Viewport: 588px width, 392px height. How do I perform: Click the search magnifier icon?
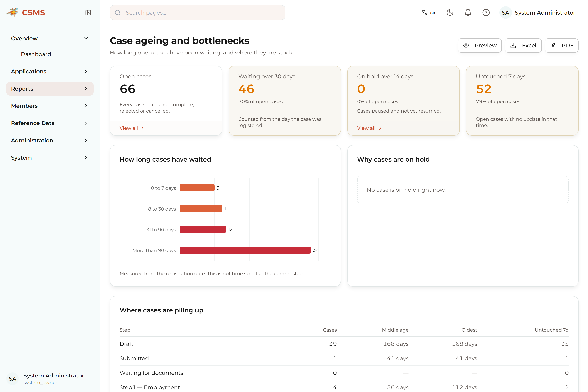117,13
